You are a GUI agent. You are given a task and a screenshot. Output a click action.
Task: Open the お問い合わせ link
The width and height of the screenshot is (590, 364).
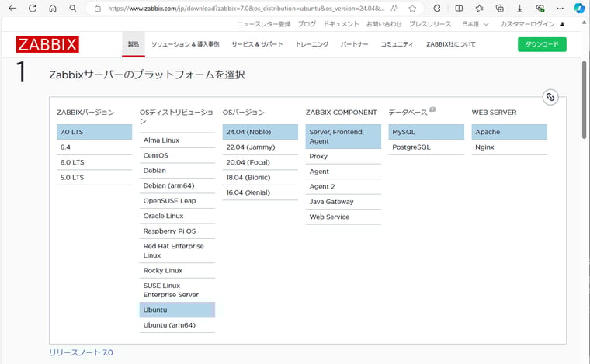(383, 24)
